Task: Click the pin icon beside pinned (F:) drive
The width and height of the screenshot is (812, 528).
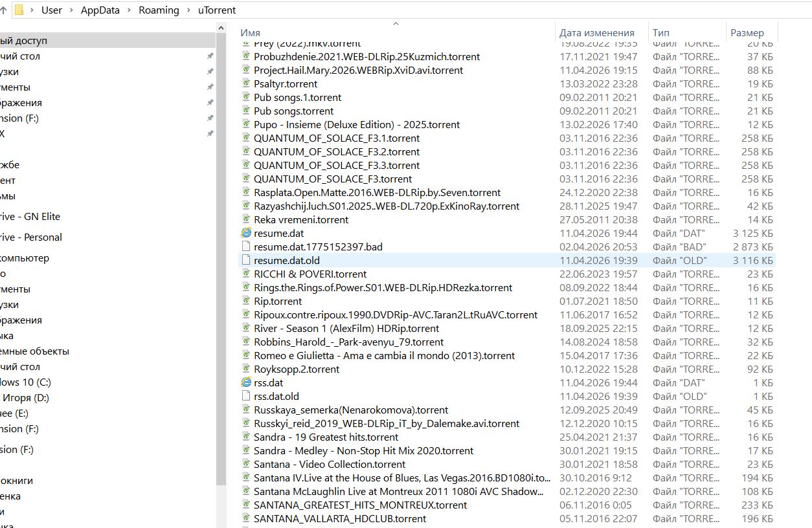Action: click(210, 118)
